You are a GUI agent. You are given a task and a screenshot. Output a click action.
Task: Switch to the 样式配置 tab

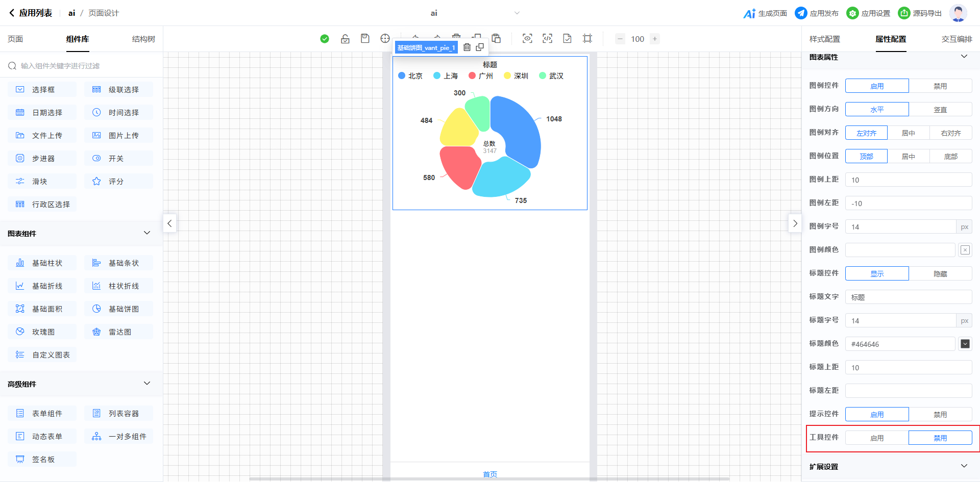824,39
